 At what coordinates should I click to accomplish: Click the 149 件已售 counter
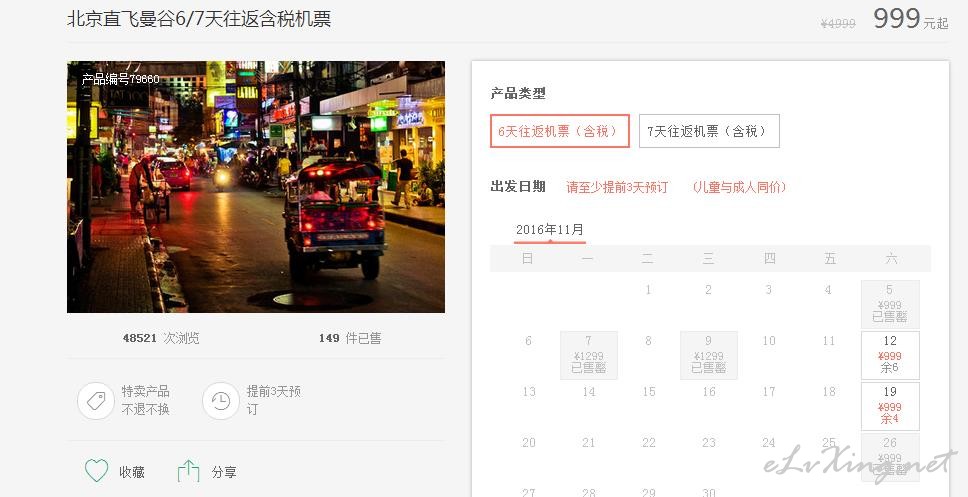(x=350, y=338)
